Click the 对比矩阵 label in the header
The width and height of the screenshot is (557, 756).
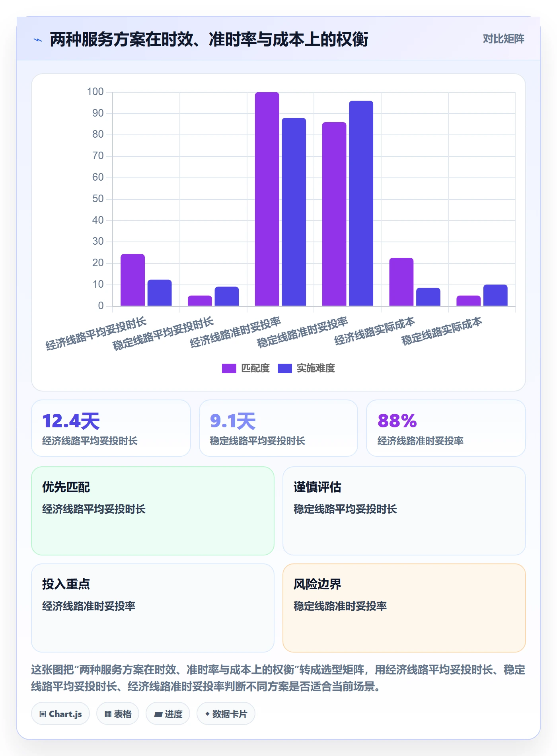point(503,39)
